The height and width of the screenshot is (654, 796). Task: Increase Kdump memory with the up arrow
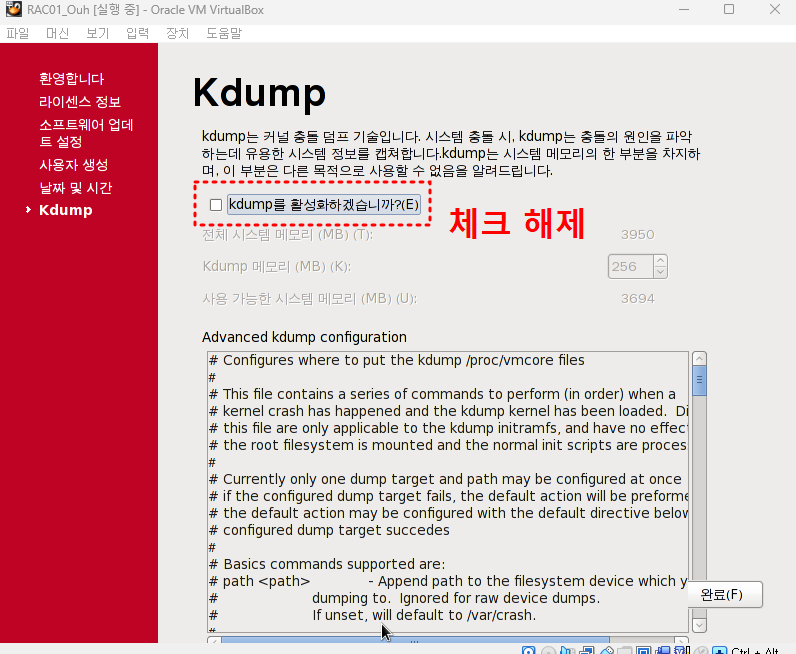click(x=660, y=260)
